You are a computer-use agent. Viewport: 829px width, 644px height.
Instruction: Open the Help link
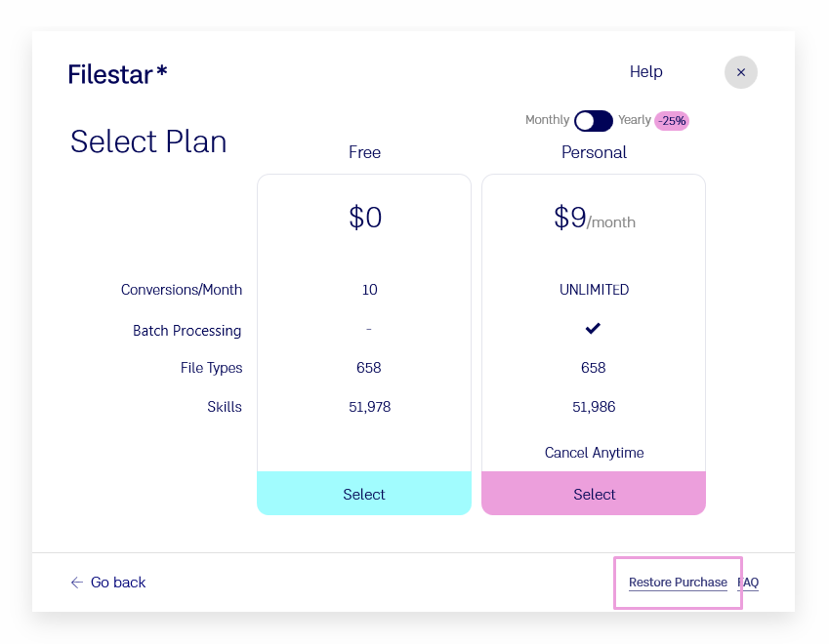(645, 71)
